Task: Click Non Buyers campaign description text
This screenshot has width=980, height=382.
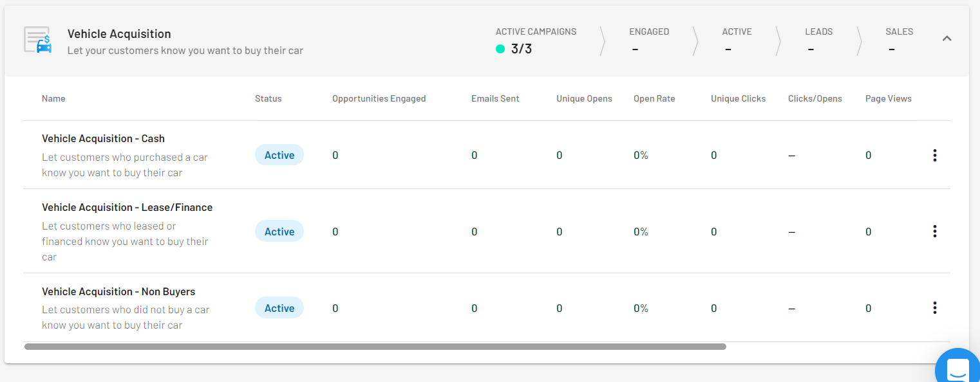Action: click(x=126, y=317)
